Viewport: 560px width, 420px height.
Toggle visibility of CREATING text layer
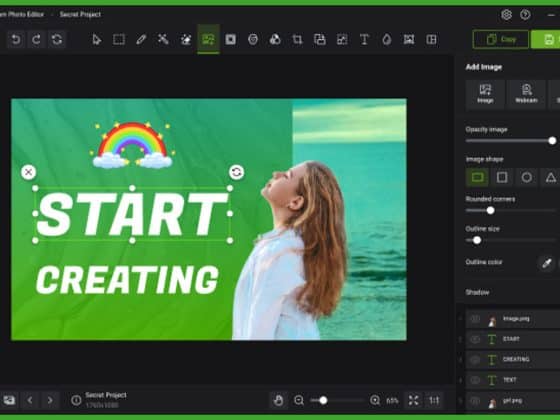[x=475, y=360]
